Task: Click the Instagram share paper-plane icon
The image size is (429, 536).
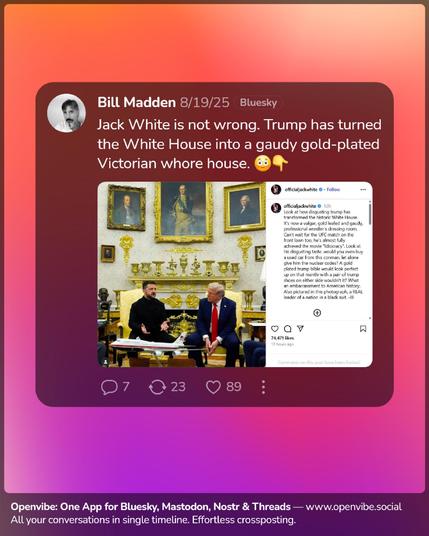Action: coord(300,329)
